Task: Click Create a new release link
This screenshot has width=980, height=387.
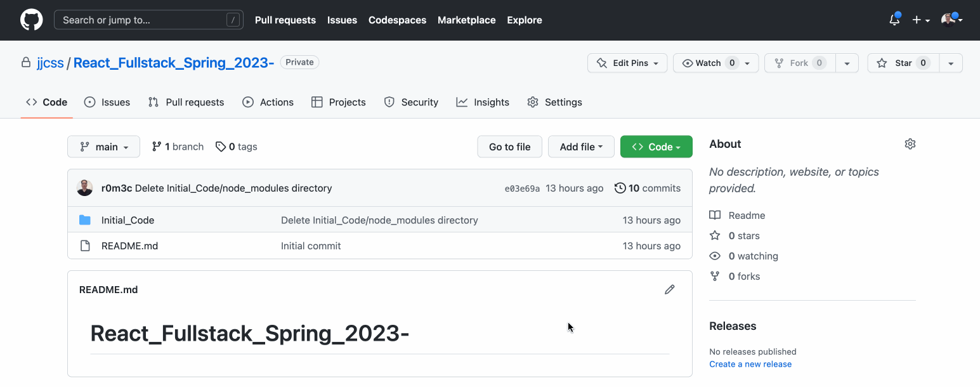Action: pyautogui.click(x=750, y=364)
